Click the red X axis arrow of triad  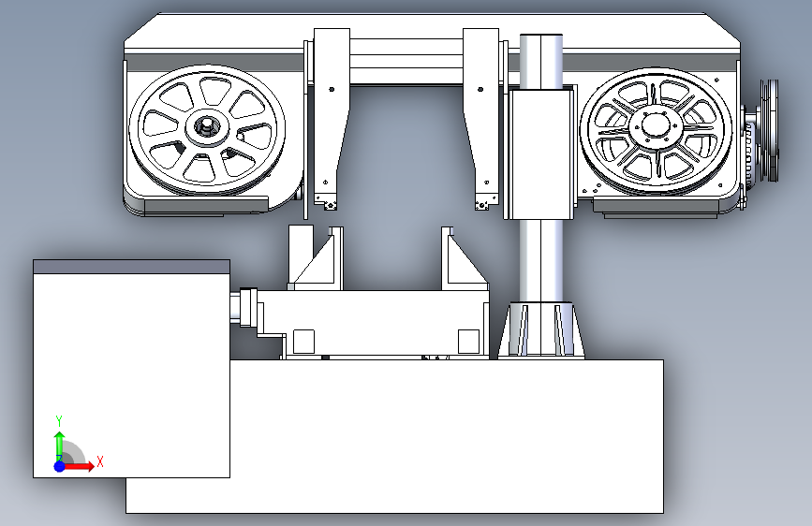point(79,466)
